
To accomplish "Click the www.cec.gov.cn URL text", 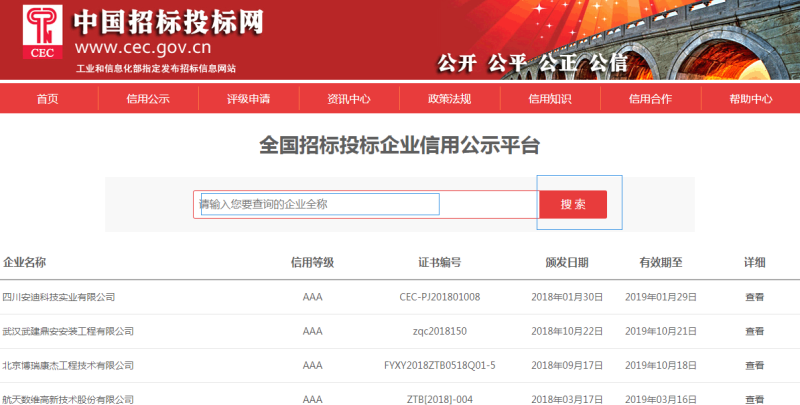I will [x=143, y=48].
